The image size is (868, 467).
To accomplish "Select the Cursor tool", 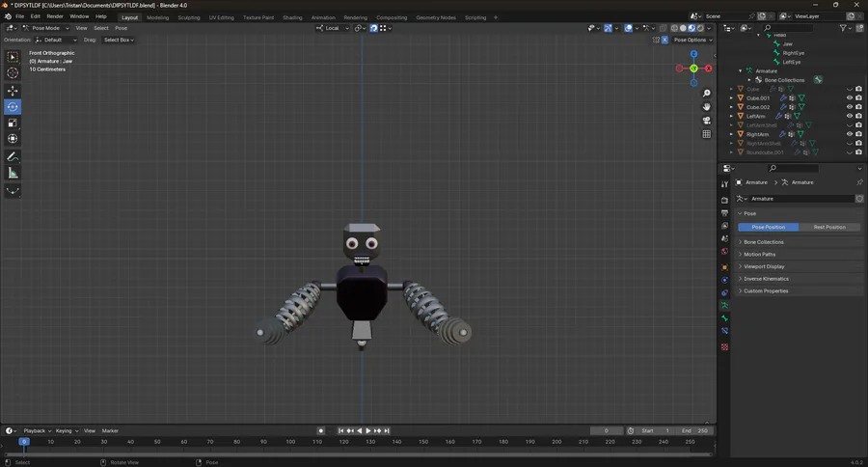I will tap(13, 73).
